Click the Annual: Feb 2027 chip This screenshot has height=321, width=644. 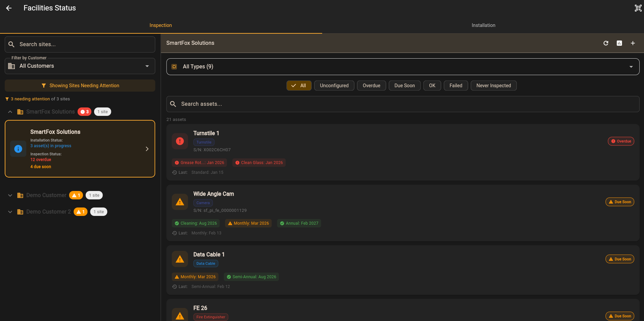click(299, 223)
